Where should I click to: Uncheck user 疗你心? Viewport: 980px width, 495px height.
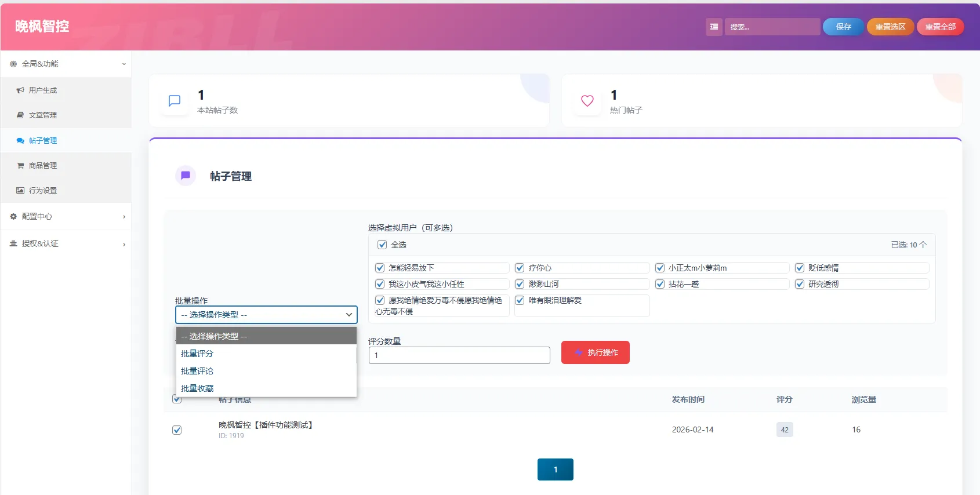(x=520, y=268)
